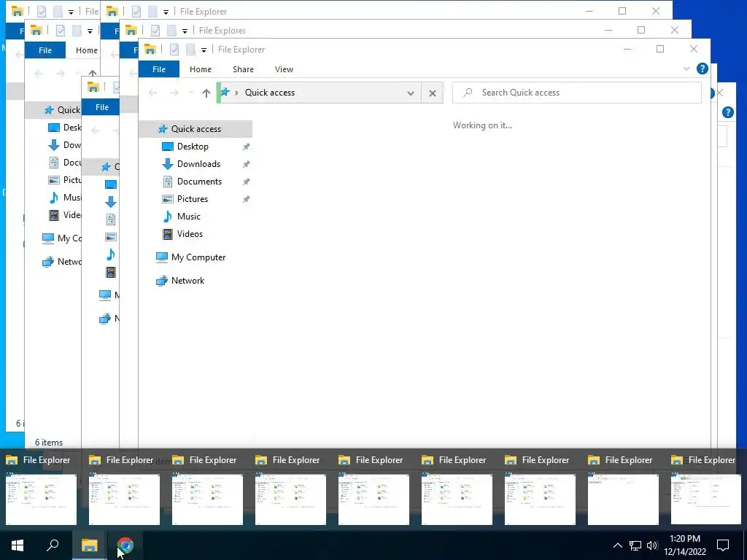
Task: Click the pin icon beside Downloads
Action: (246, 164)
